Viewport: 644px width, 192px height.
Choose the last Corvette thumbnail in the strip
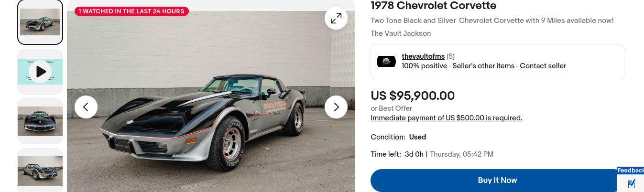[40, 170]
